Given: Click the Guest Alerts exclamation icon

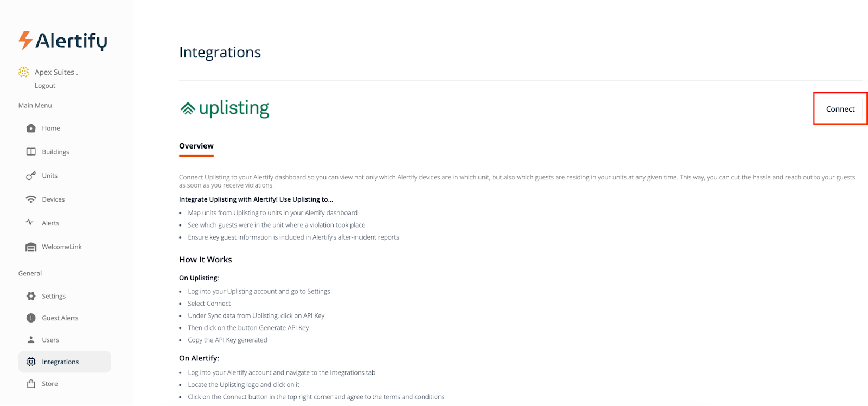Looking at the screenshot, I should (31, 318).
